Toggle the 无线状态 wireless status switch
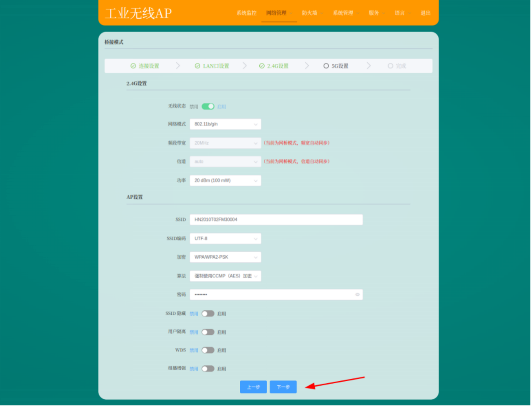The image size is (532, 407). 208,106
